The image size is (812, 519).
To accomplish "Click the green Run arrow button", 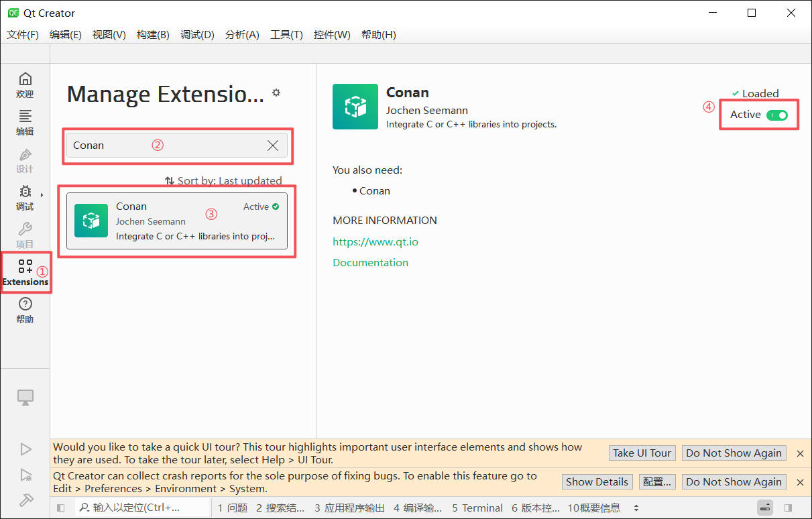I will tap(25, 449).
